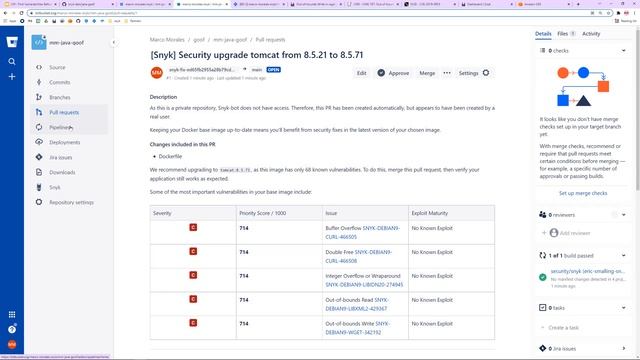Viewport: 640px width, 360px height.
Task: Open Pipelines in repository sidebar
Action: (61, 127)
